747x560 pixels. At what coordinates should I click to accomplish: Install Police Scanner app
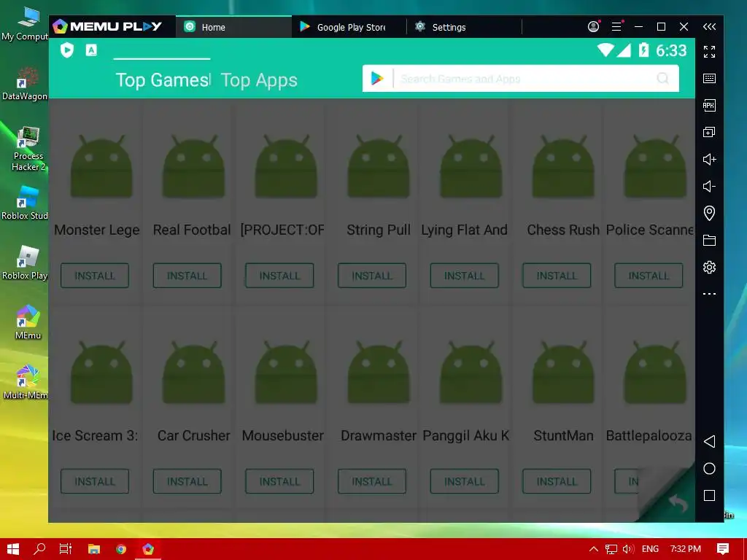pos(649,276)
